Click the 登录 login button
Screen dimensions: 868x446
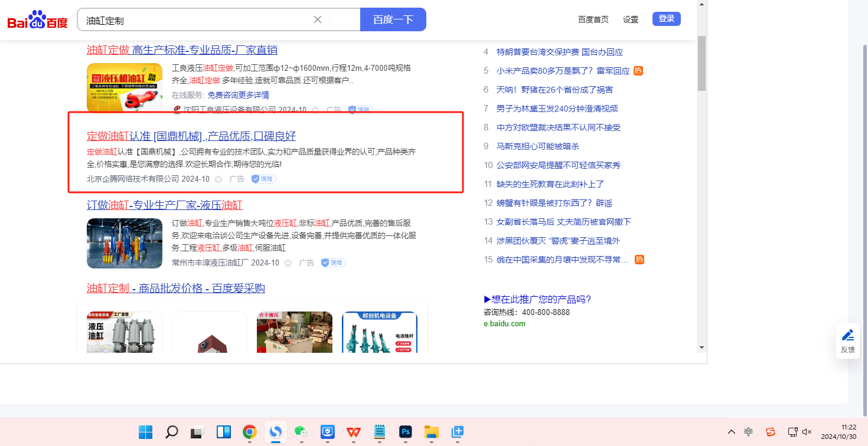point(666,19)
